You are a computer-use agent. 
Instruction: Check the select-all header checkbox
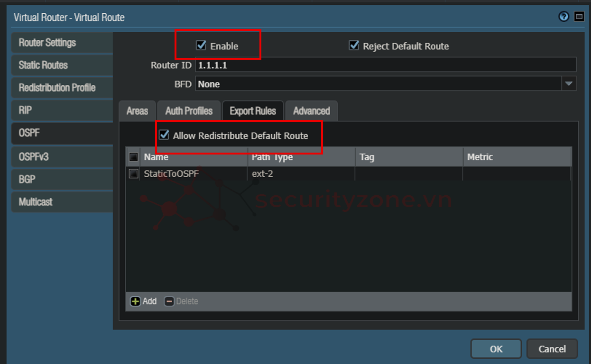point(134,157)
